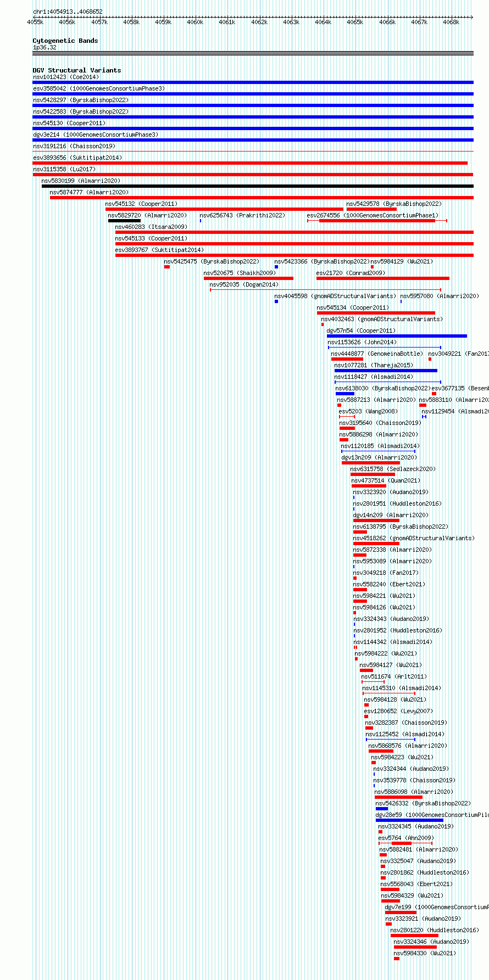
Task: Click nsv545130 (Cooper2011) variant label
Action: pos(69,123)
